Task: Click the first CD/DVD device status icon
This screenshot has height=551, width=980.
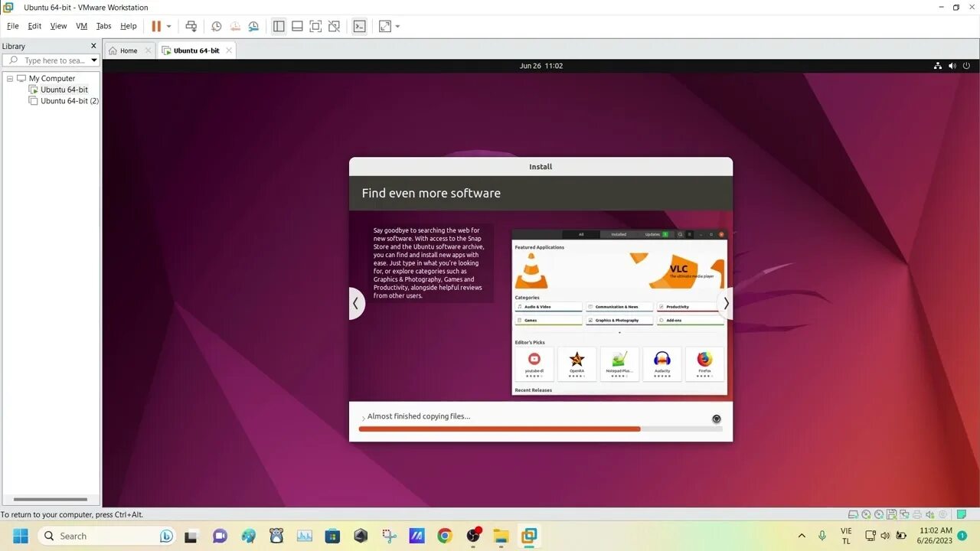Action: tap(866, 515)
